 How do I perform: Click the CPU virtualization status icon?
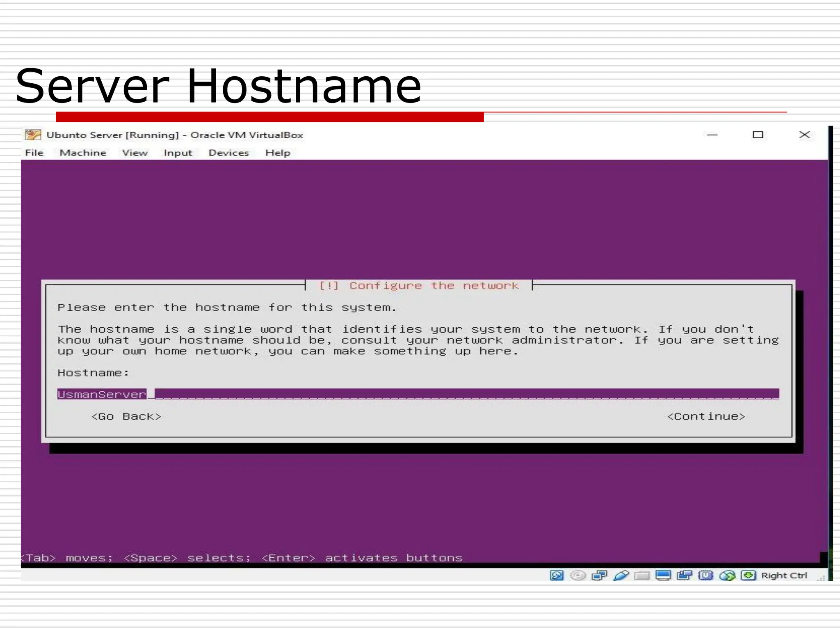point(705,575)
